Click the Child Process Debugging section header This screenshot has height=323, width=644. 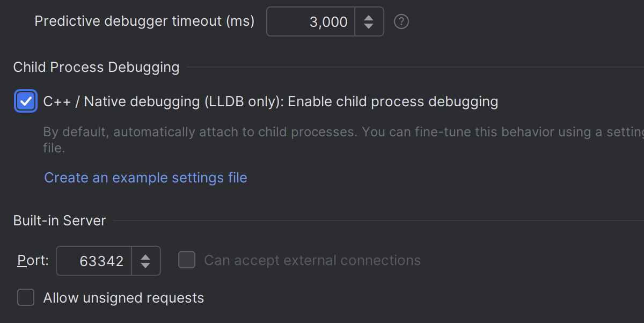[x=96, y=67]
